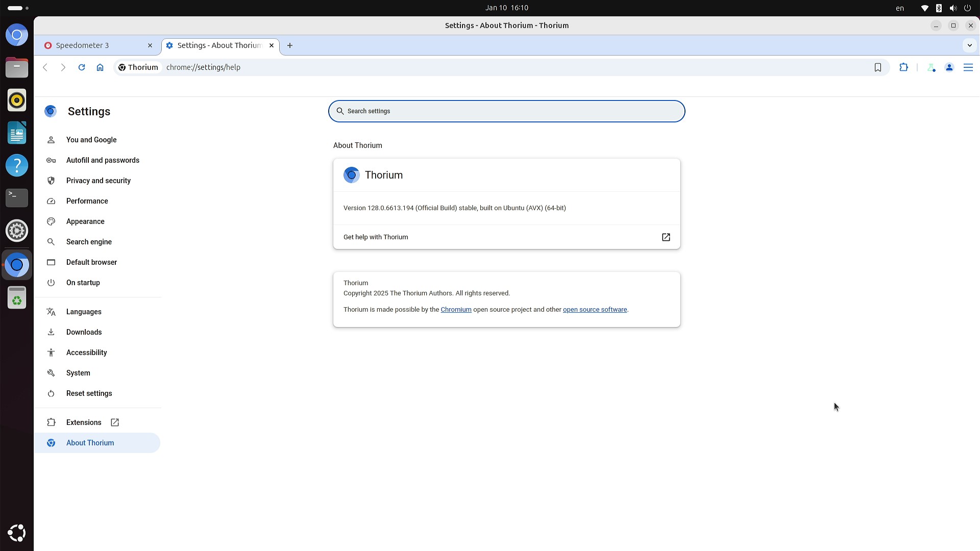Open the extensions puzzle icon

point(904,67)
